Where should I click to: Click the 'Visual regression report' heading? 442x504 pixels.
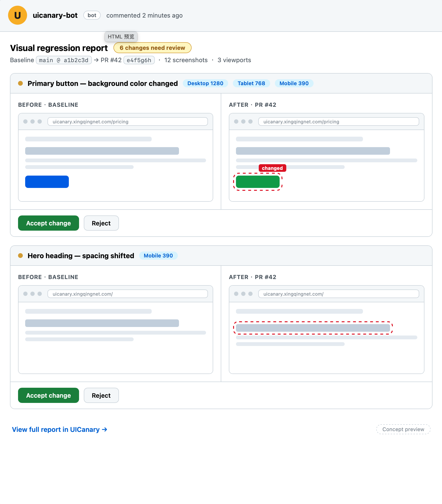click(x=59, y=48)
